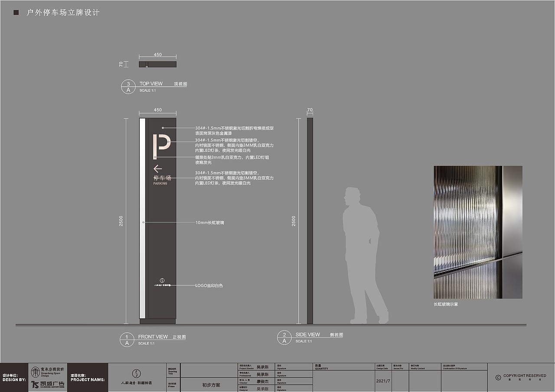The image size is (555, 392).
Task: Click the ribbed glass sample photo
Action: (478, 232)
